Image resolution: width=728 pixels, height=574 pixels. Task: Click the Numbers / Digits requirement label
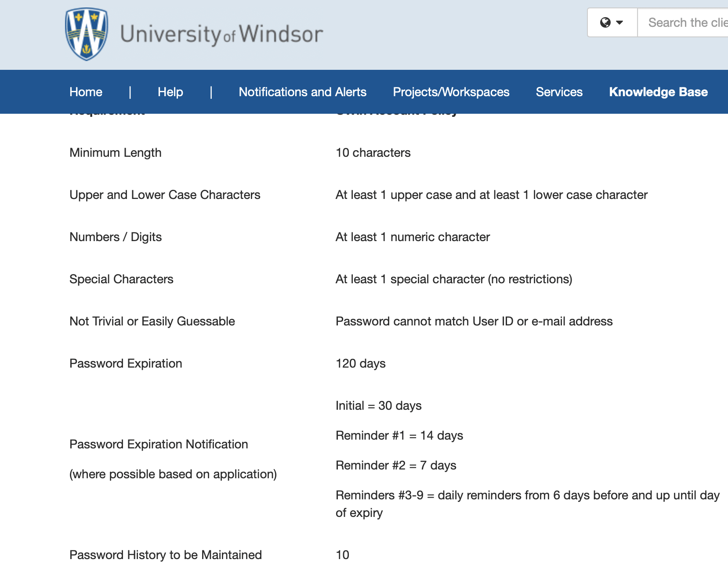[115, 237]
